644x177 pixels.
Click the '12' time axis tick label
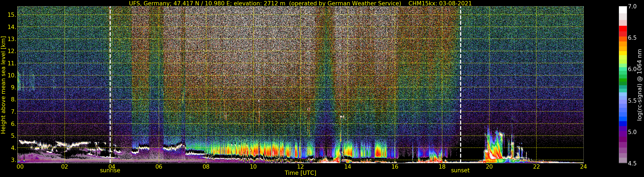tap(300, 166)
